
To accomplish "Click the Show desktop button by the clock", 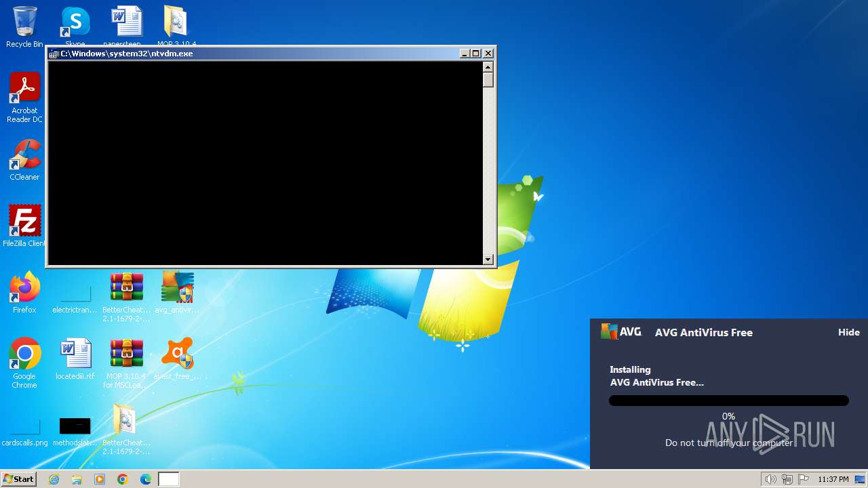I will [861, 479].
